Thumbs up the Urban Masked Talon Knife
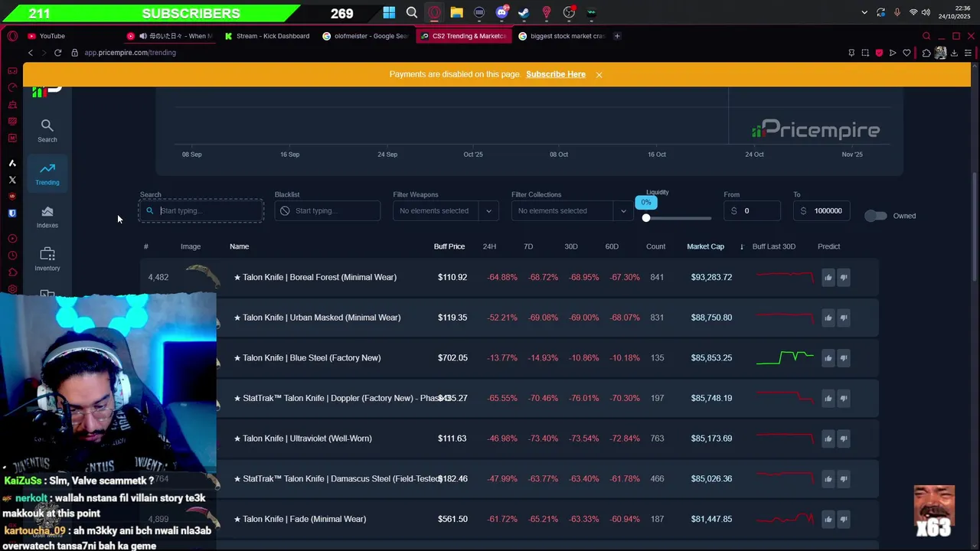980x551 pixels. [828, 318]
